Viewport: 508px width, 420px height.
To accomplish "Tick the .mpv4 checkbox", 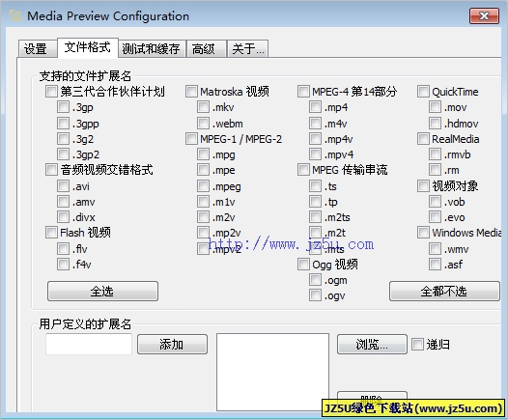I will [x=315, y=154].
